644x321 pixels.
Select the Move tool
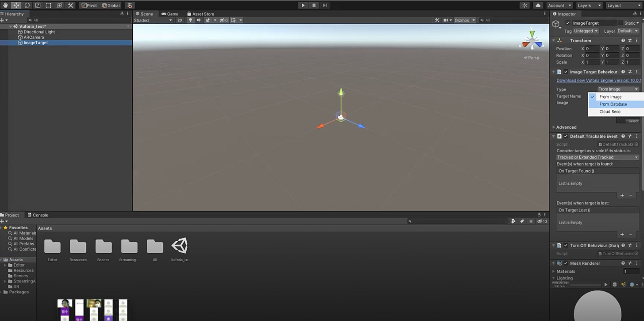[16, 5]
